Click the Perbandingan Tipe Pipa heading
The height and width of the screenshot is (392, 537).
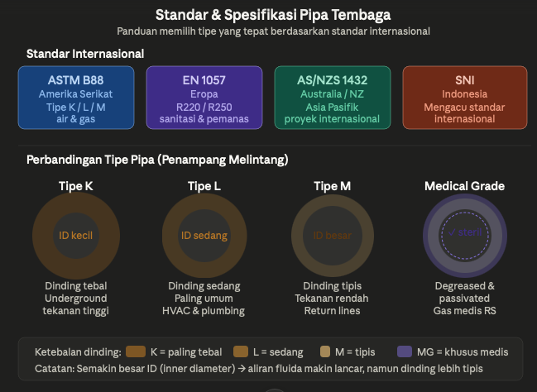click(x=157, y=160)
